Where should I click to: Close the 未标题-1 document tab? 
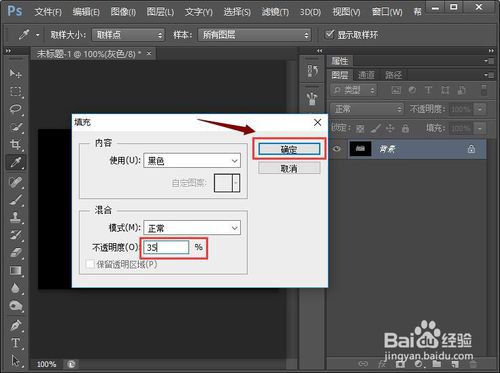tap(149, 53)
